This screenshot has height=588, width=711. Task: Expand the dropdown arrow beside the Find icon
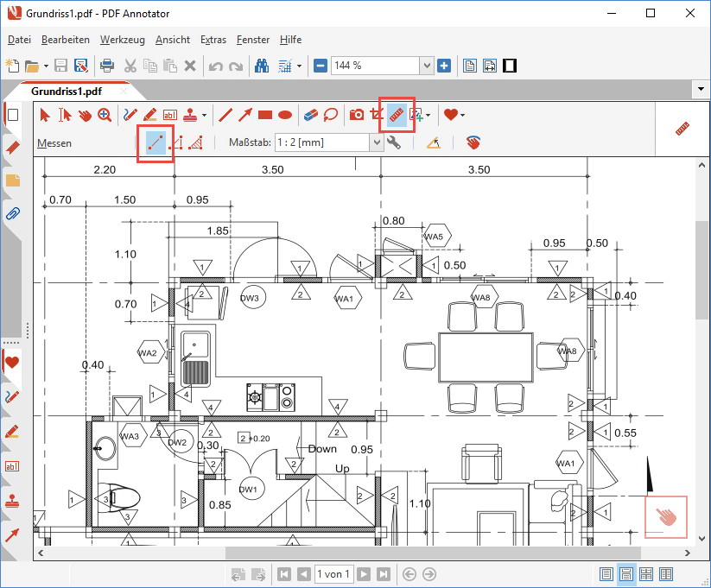[x=299, y=66]
